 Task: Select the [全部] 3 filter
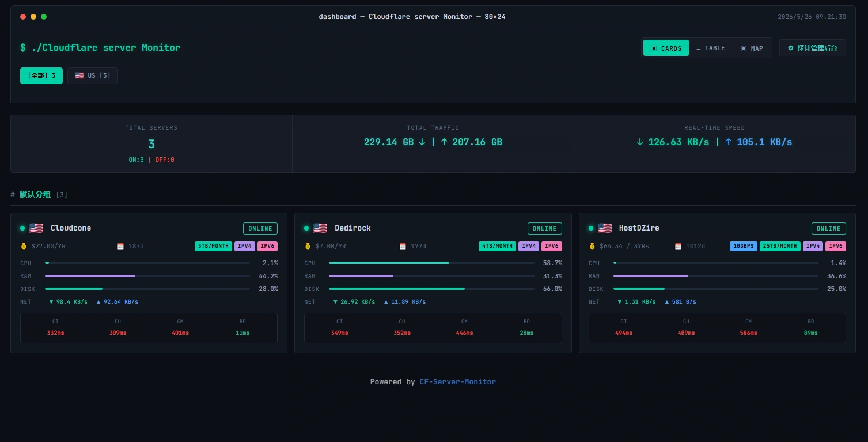pyautogui.click(x=41, y=75)
